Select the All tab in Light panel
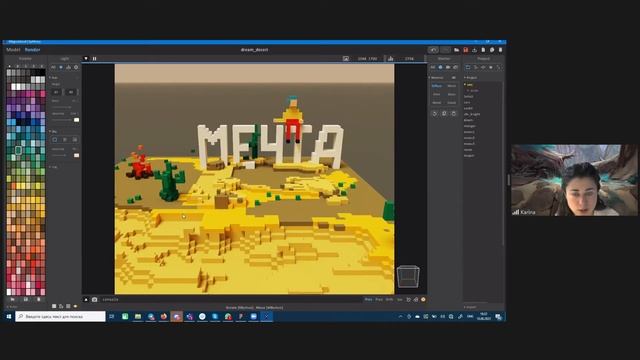640x360 pixels. point(53,67)
